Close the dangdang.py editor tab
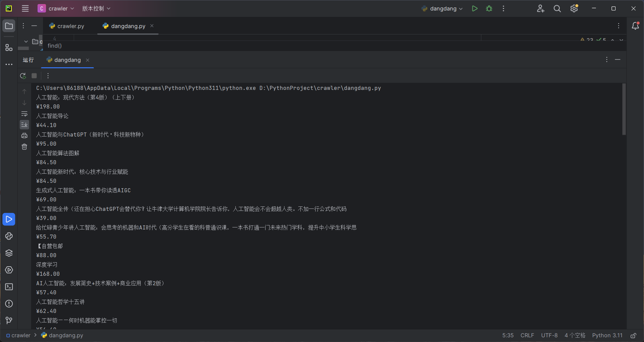Screen dimensions: 644x342 pyautogui.click(x=152, y=26)
